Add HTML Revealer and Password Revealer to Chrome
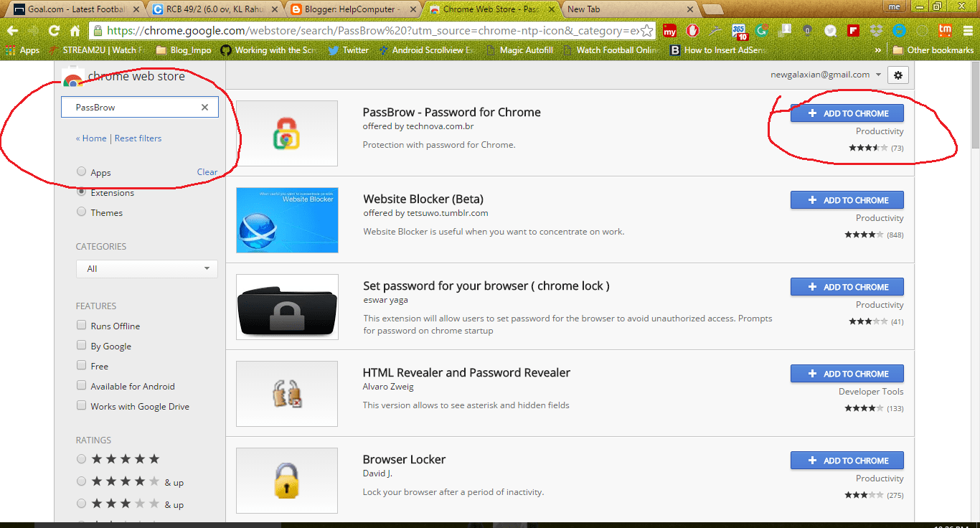The width and height of the screenshot is (980, 528). (x=847, y=374)
